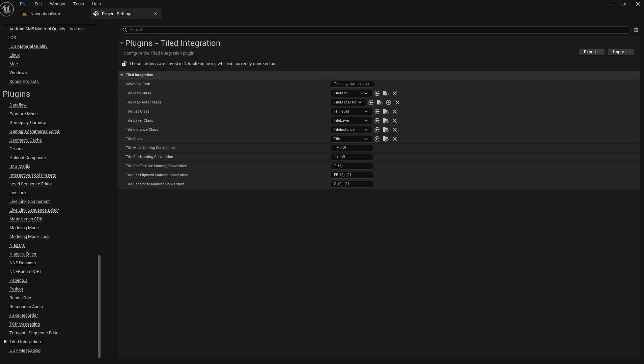The width and height of the screenshot is (644, 364).
Task: Open the TileMapActor class dropdown
Action: coord(348,102)
